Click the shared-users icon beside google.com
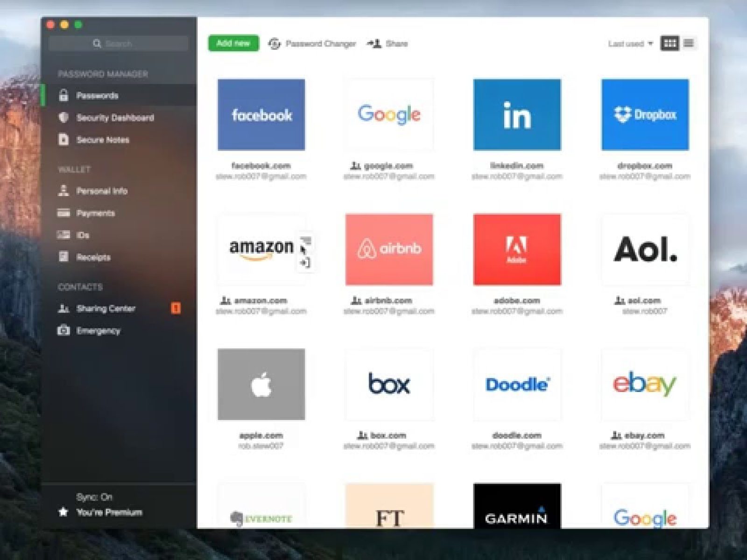 click(x=356, y=166)
